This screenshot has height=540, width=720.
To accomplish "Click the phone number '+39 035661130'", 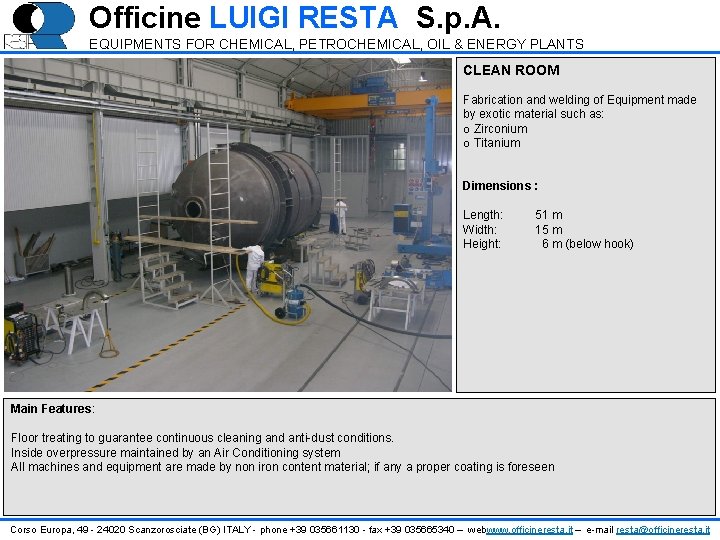I will (x=325, y=530).
